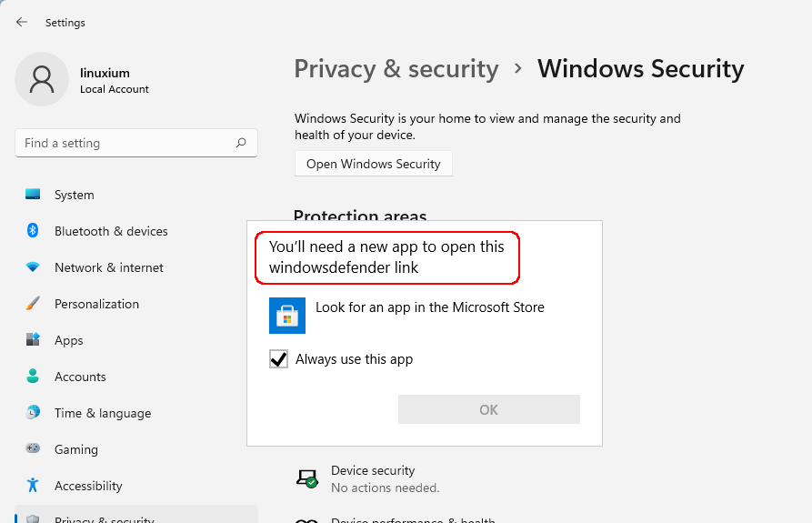Uncheck Always use this app
The height and width of the screenshot is (523, 812).
[278, 358]
